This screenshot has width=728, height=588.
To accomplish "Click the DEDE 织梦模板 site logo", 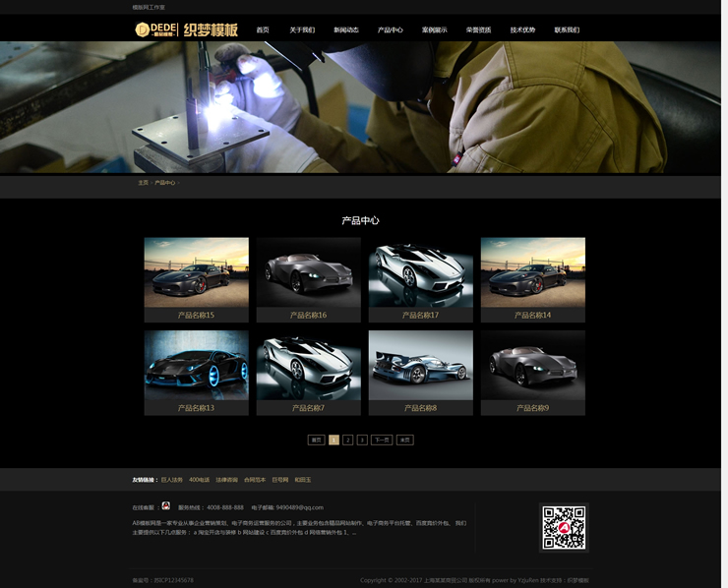I will pyautogui.click(x=186, y=29).
